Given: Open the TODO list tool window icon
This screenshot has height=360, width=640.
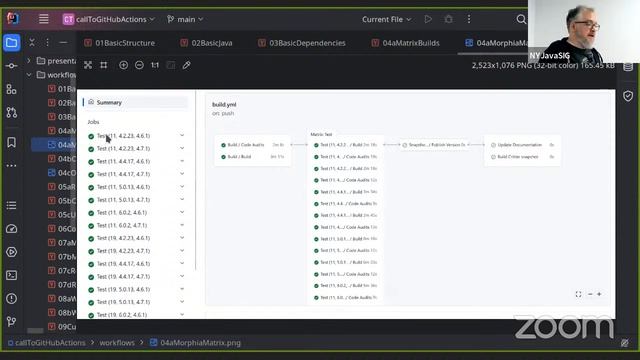Looking at the screenshot, I should (11, 205).
